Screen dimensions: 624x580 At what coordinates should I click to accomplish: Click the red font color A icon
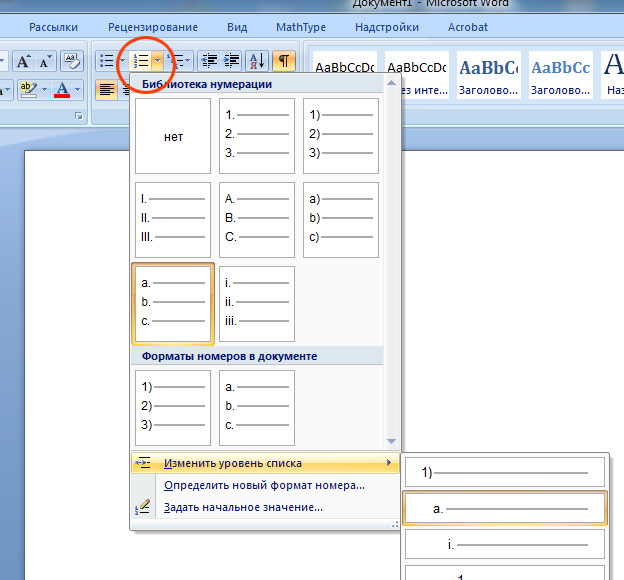(x=62, y=90)
